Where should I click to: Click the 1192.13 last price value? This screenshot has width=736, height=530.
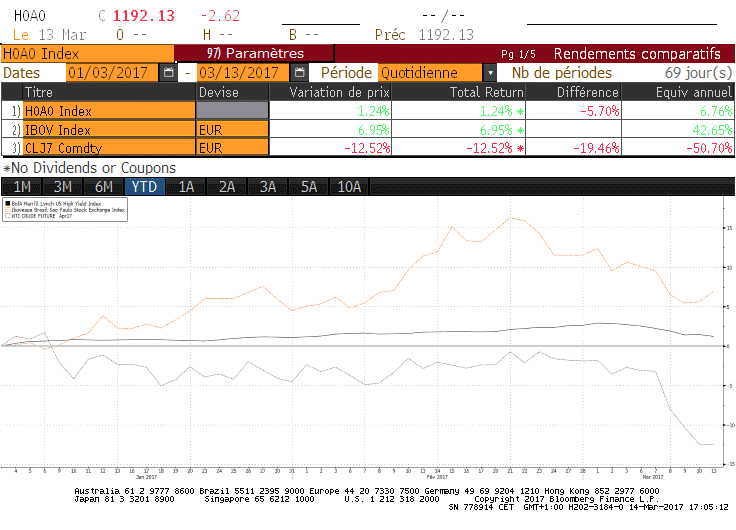(x=144, y=15)
